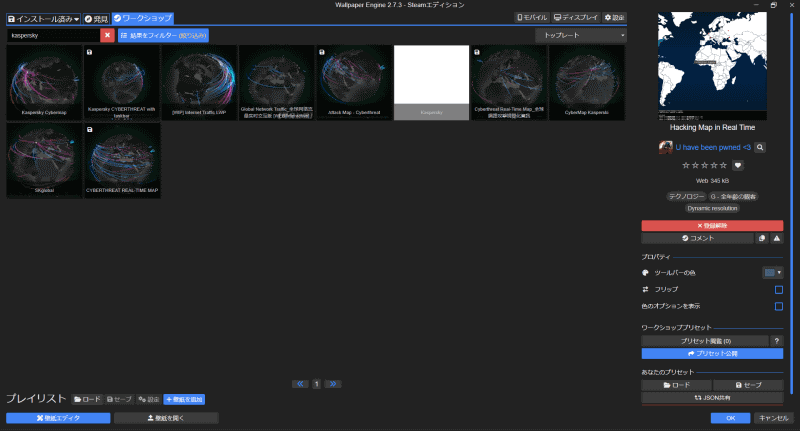Screen dimensions: 800x431
Task: Select the Skglobal wallpaper thumbnail
Action: point(44,160)
